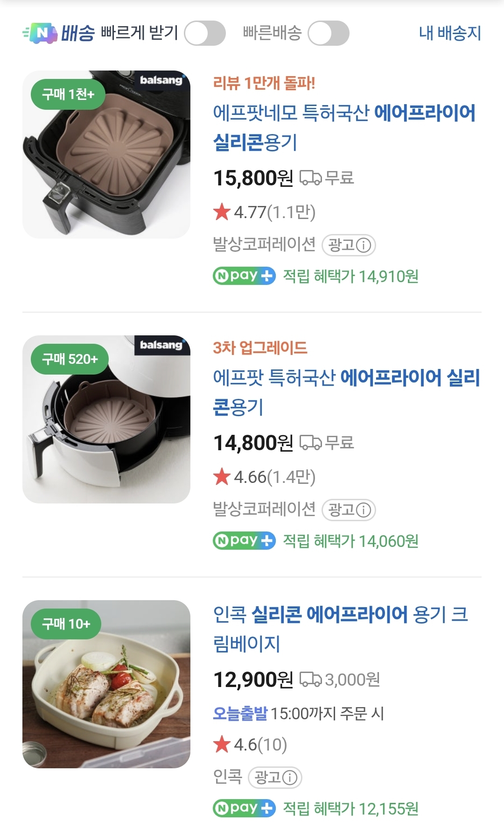Click the 광고 info badge on 15,800원 item
The width and height of the screenshot is (504, 822).
[x=349, y=245]
